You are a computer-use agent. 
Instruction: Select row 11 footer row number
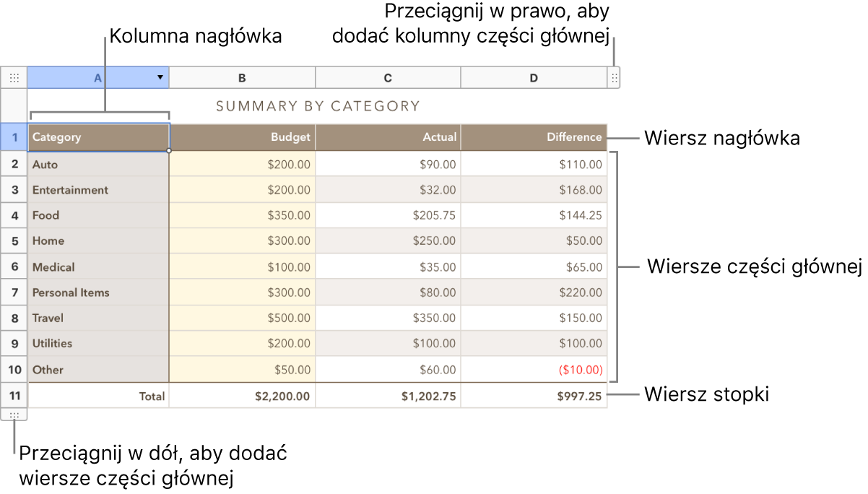click(14, 396)
